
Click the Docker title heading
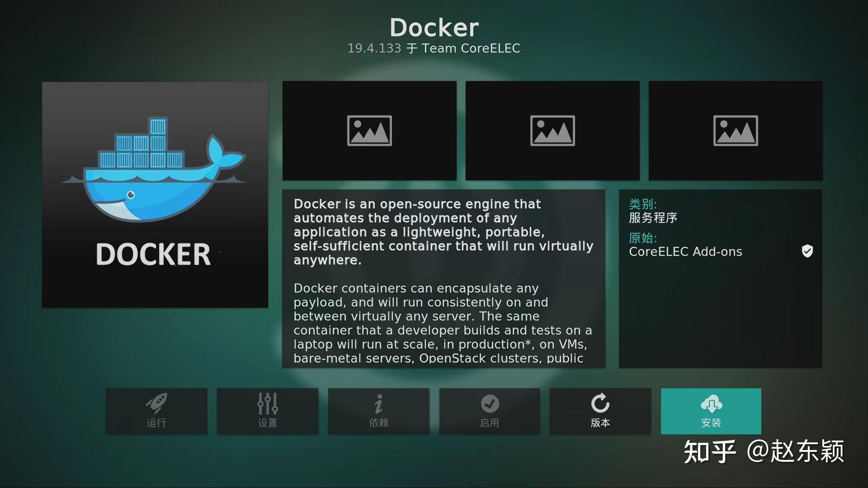pyautogui.click(x=434, y=28)
